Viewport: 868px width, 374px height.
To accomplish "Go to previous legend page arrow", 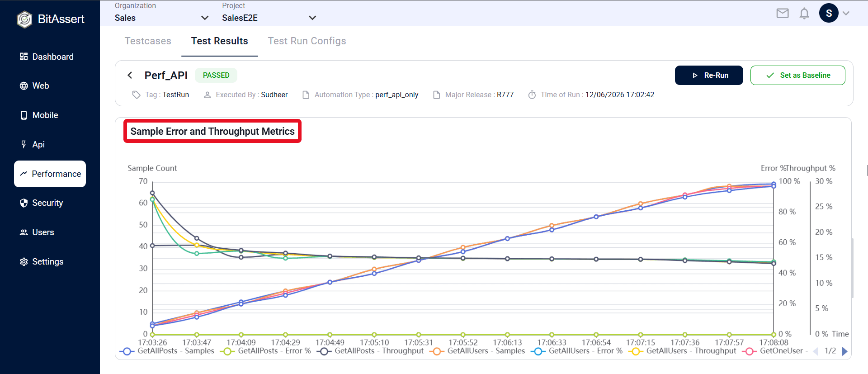I will point(816,351).
